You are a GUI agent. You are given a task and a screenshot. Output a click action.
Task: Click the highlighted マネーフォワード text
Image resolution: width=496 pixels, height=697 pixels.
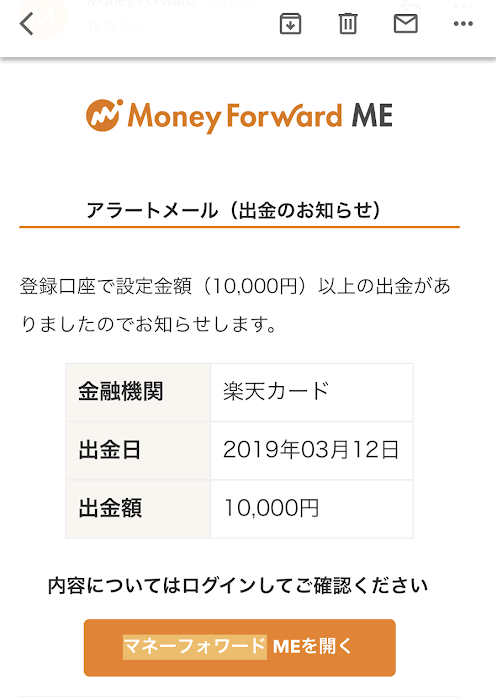click(x=195, y=647)
